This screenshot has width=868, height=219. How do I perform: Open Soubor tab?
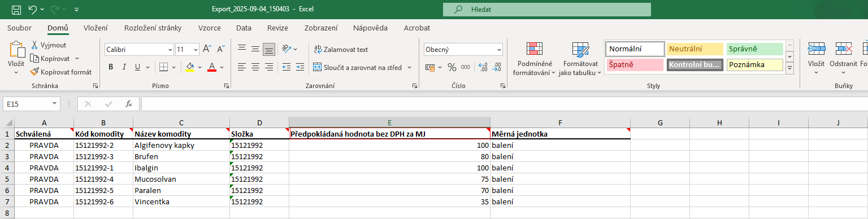click(20, 28)
